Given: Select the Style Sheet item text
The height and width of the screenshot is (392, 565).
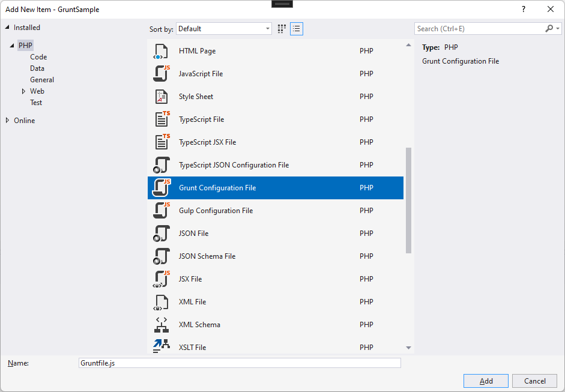Looking at the screenshot, I should tap(196, 97).
